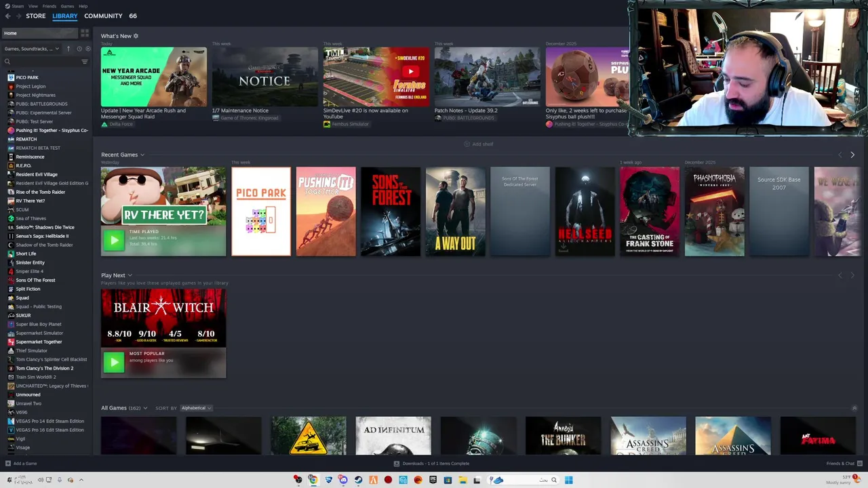Click the sort ascending arrow icon in sidebar
This screenshot has width=868, height=488.
pos(68,49)
